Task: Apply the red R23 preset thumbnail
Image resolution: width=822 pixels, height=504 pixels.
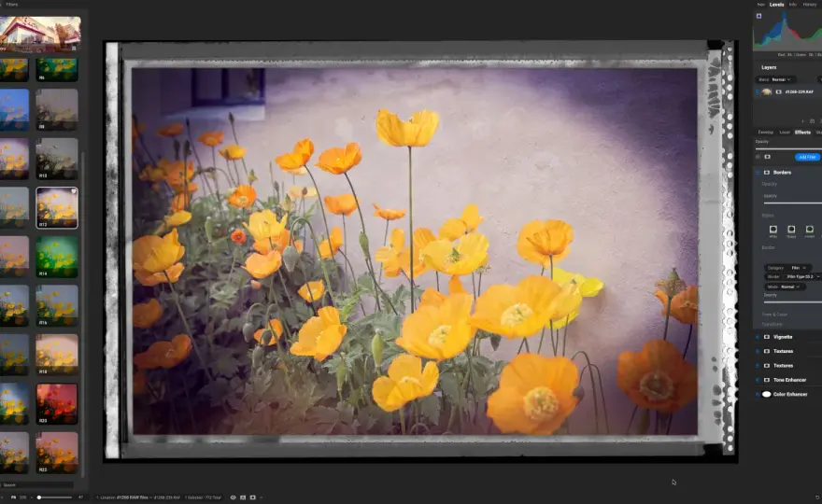Action: click(57, 403)
